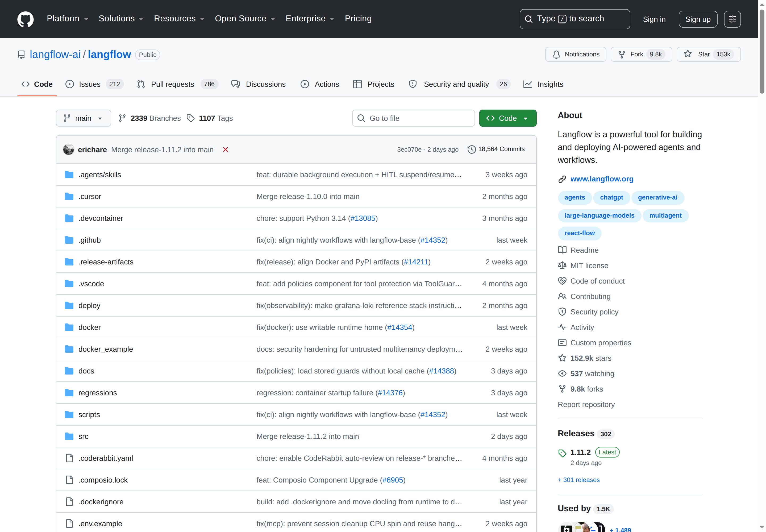Open the Security and quality tab

pos(460,84)
